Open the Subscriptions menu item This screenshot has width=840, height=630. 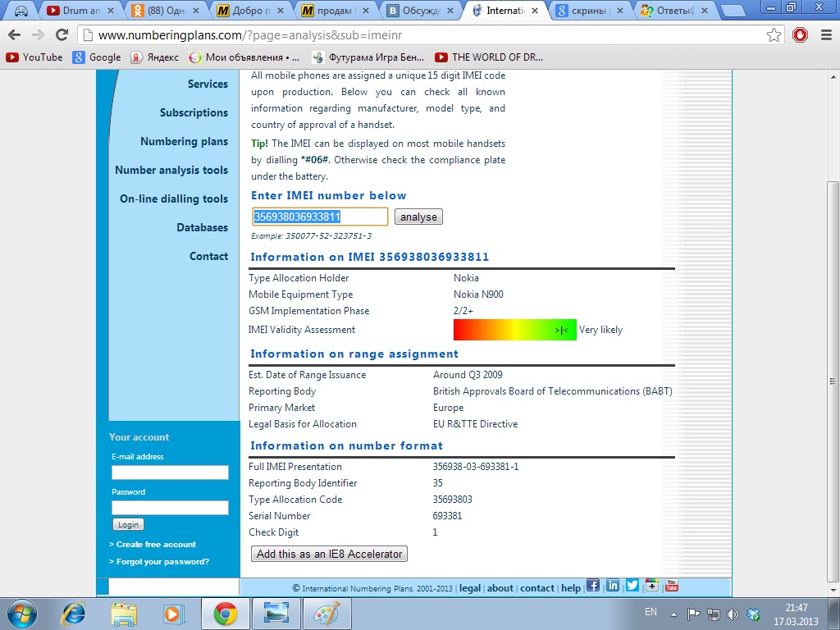click(194, 113)
